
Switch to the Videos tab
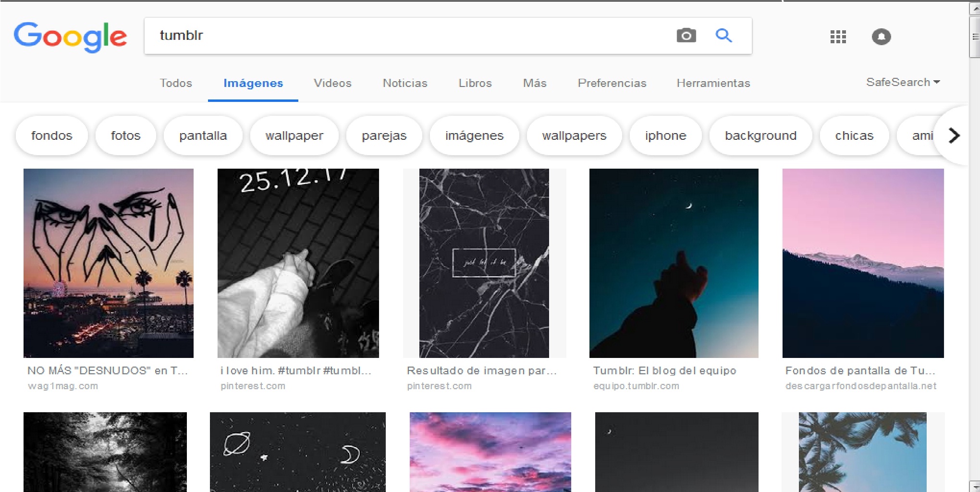(332, 83)
